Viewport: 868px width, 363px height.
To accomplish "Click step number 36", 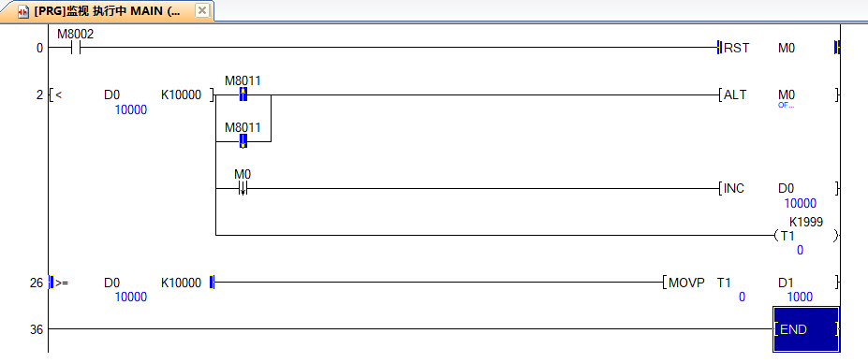I will 36,330.
